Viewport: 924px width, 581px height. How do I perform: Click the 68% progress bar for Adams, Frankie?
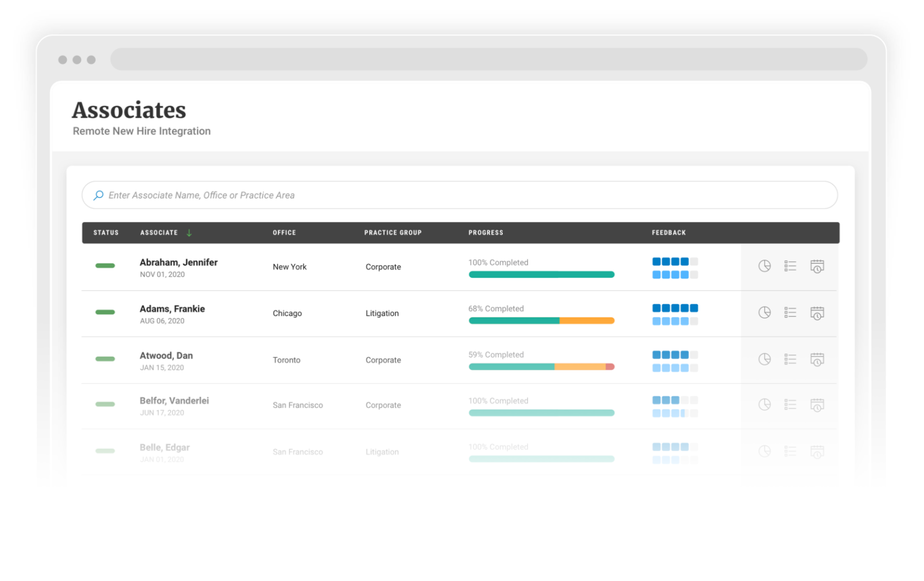click(x=541, y=321)
